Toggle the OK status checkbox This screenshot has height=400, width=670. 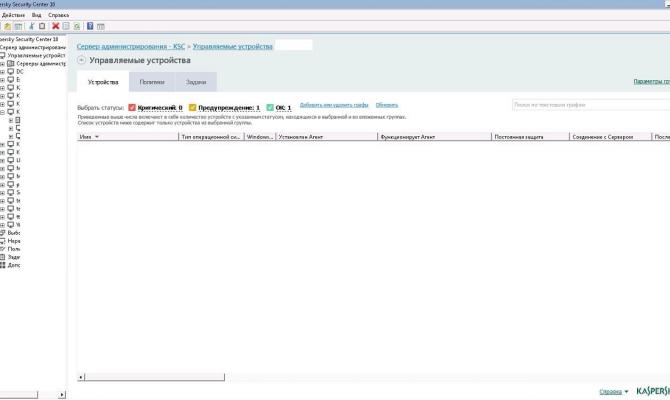pyautogui.click(x=270, y=108)
